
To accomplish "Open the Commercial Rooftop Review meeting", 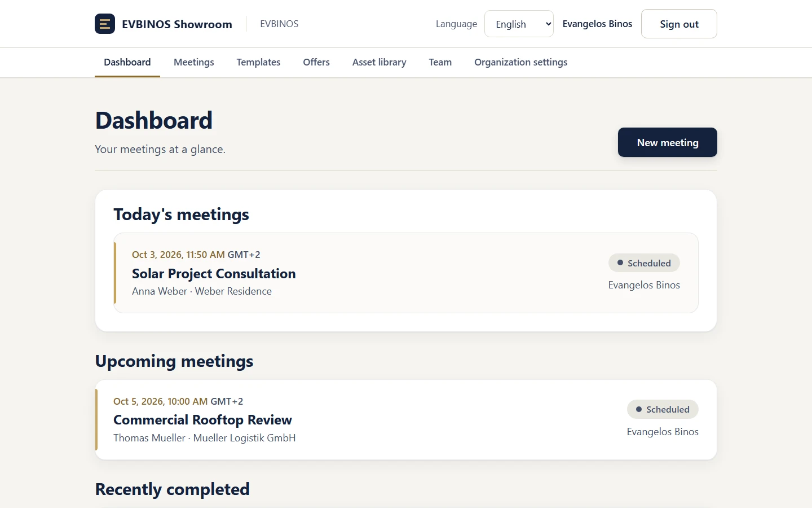I will point(406,420).
